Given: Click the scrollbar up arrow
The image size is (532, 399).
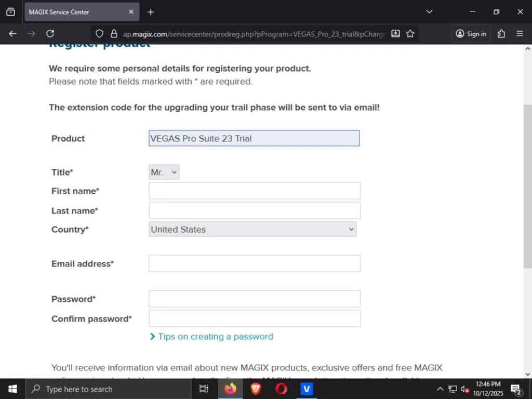Looking at the screenshot, I should pos(528,48).
